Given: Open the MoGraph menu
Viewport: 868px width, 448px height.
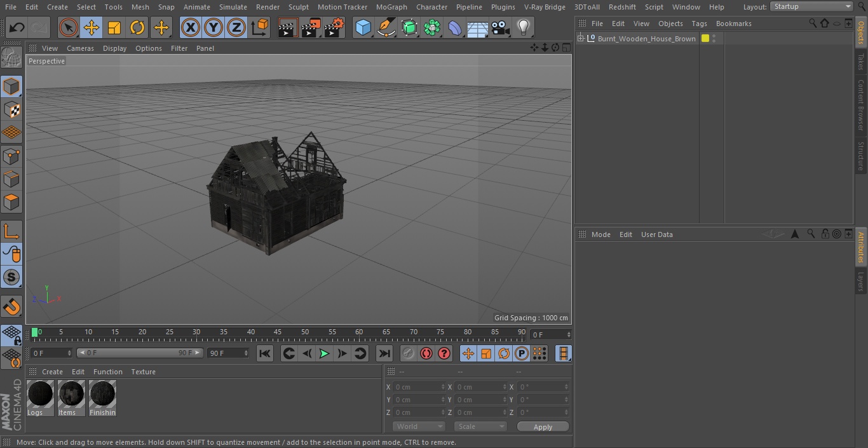Looking at the screenshot, I should 391,7.
